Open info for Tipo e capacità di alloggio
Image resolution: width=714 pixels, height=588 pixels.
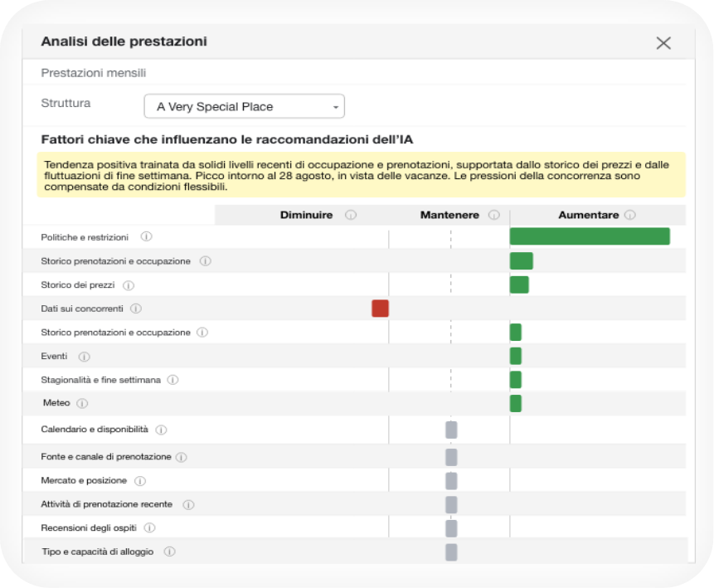[x=169, y=552]
